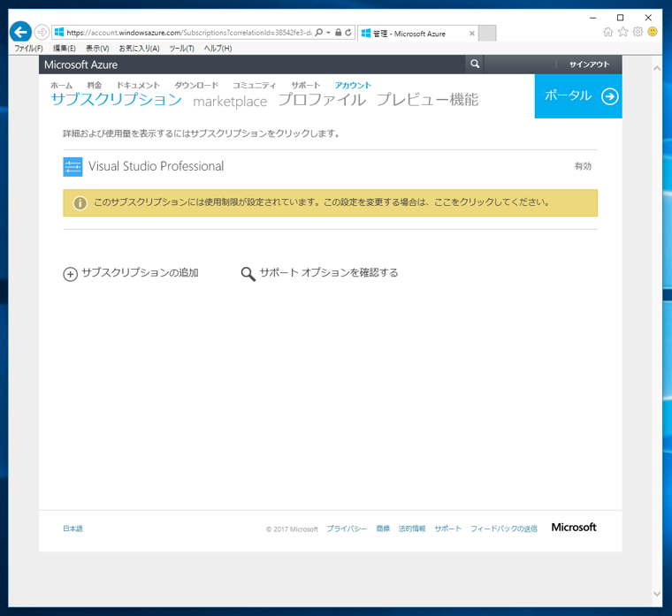Go to ホーム navigation link
The image size is (672, 616).
pyautogui.click(x=62, y=85)
